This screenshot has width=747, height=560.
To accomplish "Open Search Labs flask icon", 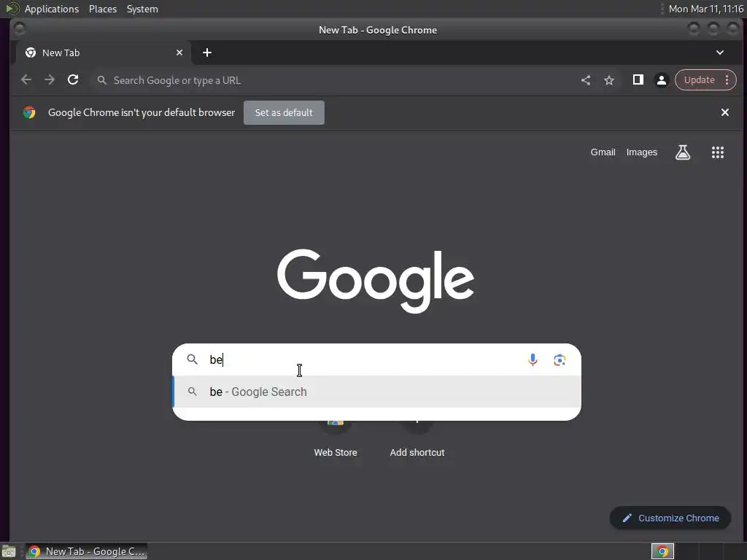I will 683,152.
